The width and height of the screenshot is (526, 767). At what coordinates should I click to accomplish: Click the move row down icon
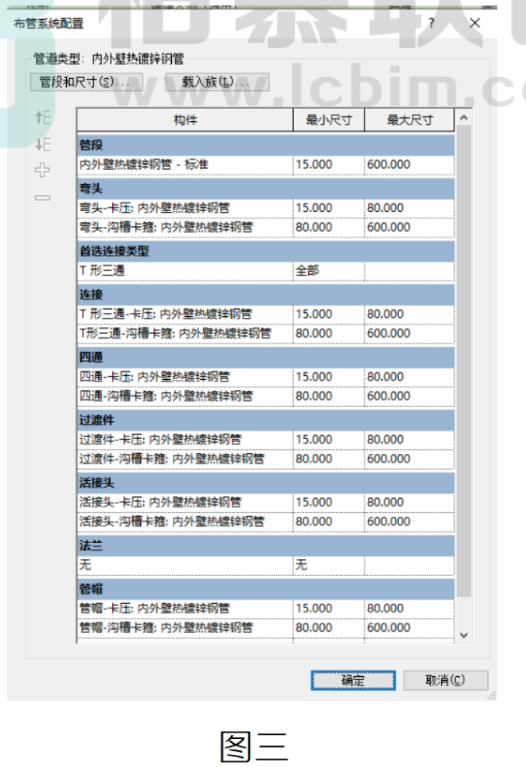point(43,144)
